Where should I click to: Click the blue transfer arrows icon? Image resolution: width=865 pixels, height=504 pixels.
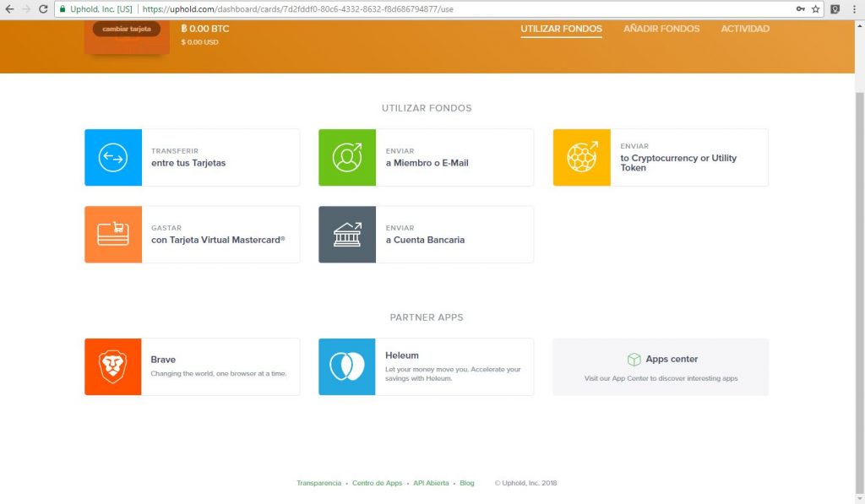coord(113,158)
